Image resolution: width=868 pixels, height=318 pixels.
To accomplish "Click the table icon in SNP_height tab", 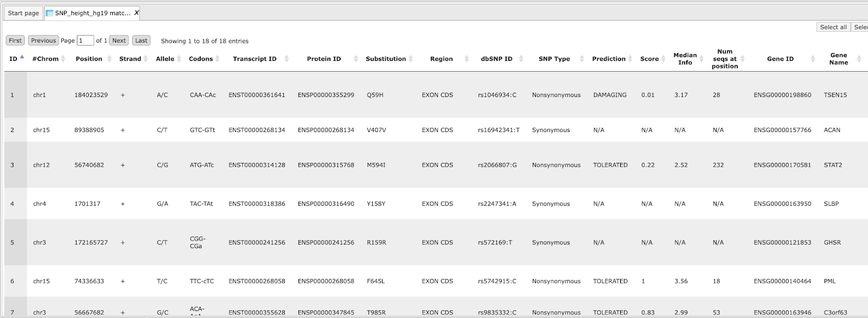I will [x=49, y=13].
